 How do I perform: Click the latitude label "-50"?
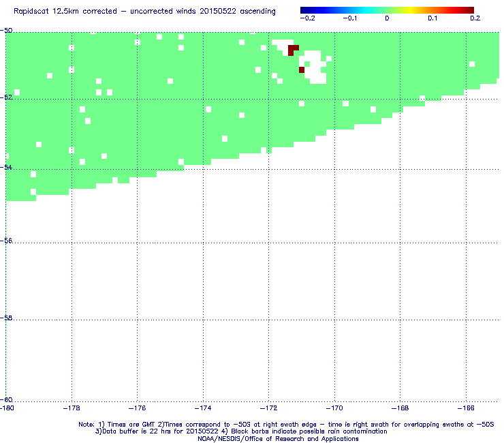[6, 31]
